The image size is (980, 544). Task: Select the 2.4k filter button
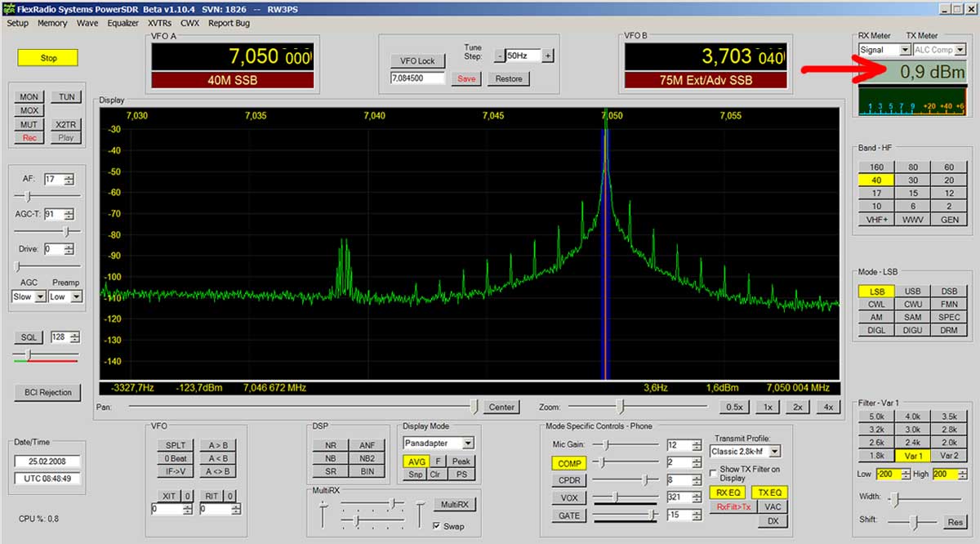(913, 442)
